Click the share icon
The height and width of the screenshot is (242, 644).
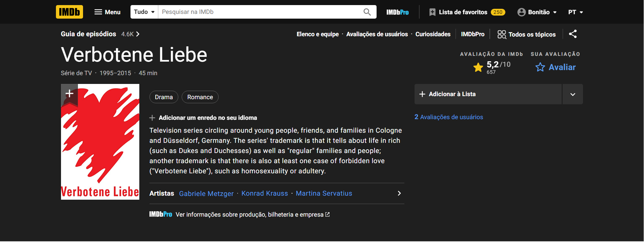point(572,34)
